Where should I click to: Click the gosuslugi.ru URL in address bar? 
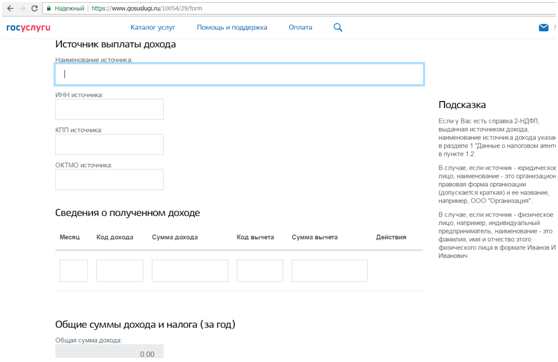pos(147,8)
